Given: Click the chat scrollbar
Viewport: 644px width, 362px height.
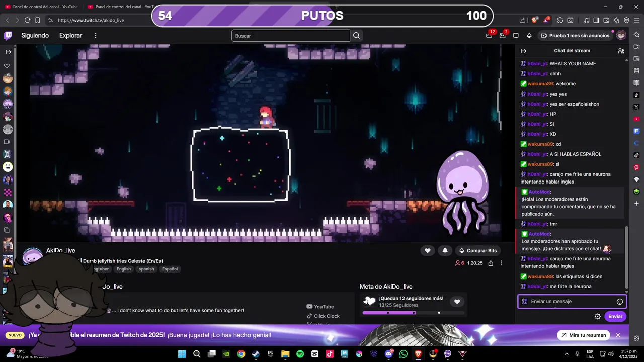Looking at the screenshot, I should [x=626, y=257].
